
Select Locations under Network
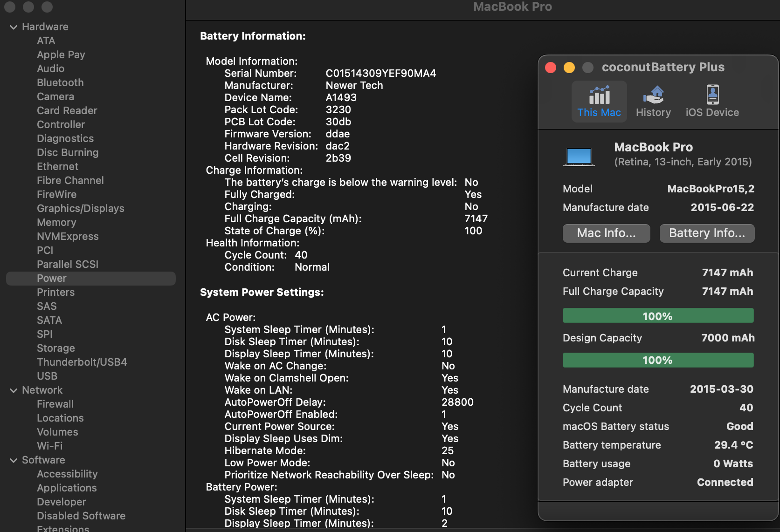[x=61, y=418]
